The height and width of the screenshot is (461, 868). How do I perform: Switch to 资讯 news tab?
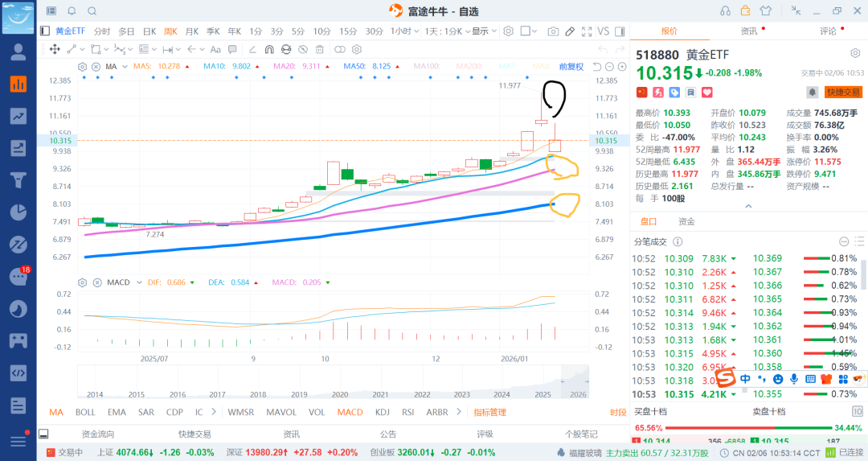click(x=749, y=31)
